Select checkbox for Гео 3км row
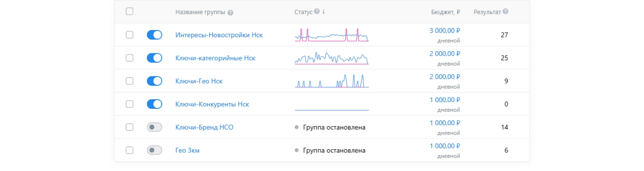Screen dimensions: 644x171 130,150
